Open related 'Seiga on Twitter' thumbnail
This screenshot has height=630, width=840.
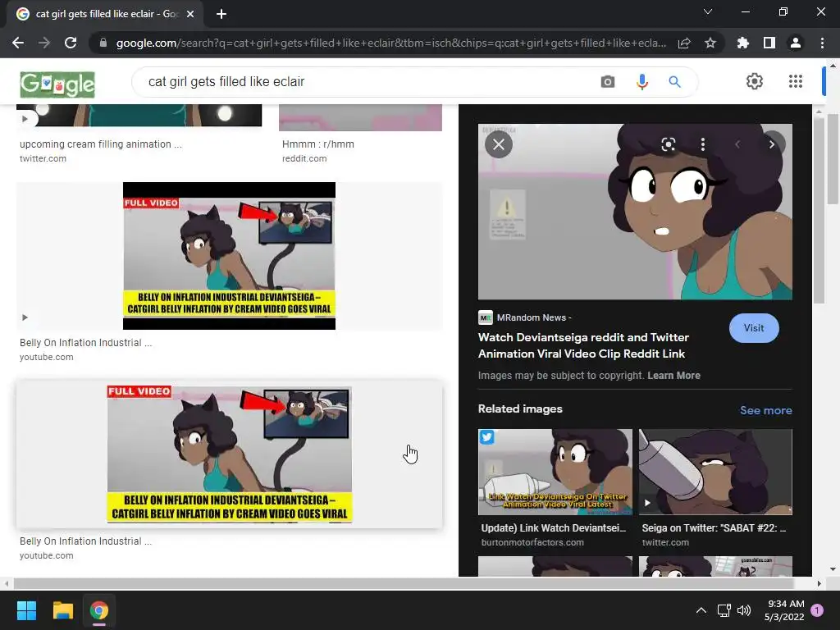pyautogui.click(x=715, y=472)
